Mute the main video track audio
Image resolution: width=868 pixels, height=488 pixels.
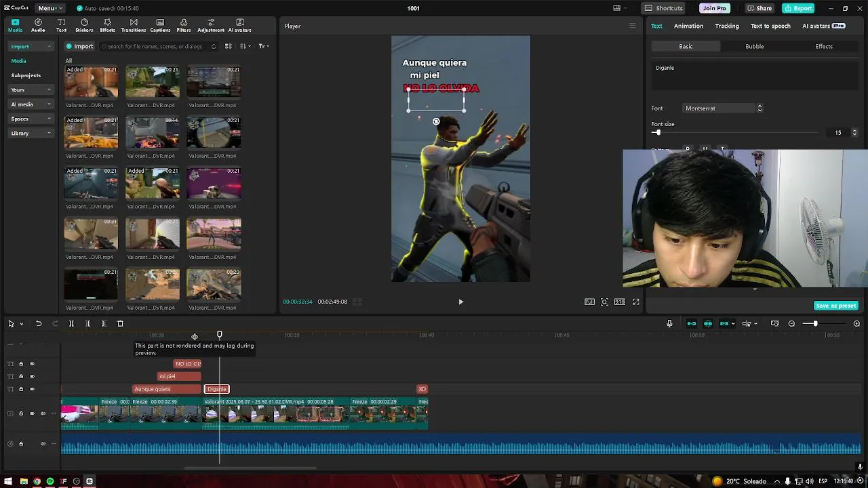pyautogui.click(x=43, y=413)
